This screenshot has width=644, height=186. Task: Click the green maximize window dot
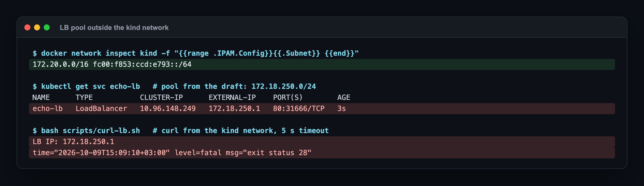(x=47, y=28)
